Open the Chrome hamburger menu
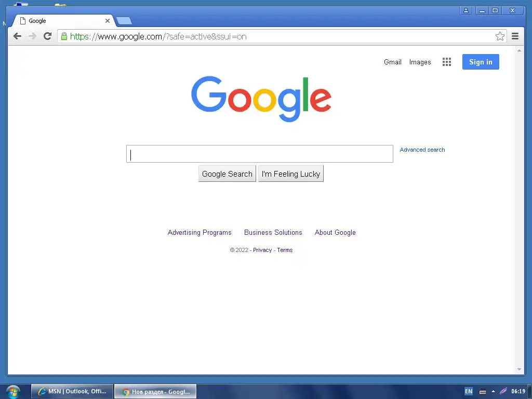Screen dimensions: 532x399 515,36
